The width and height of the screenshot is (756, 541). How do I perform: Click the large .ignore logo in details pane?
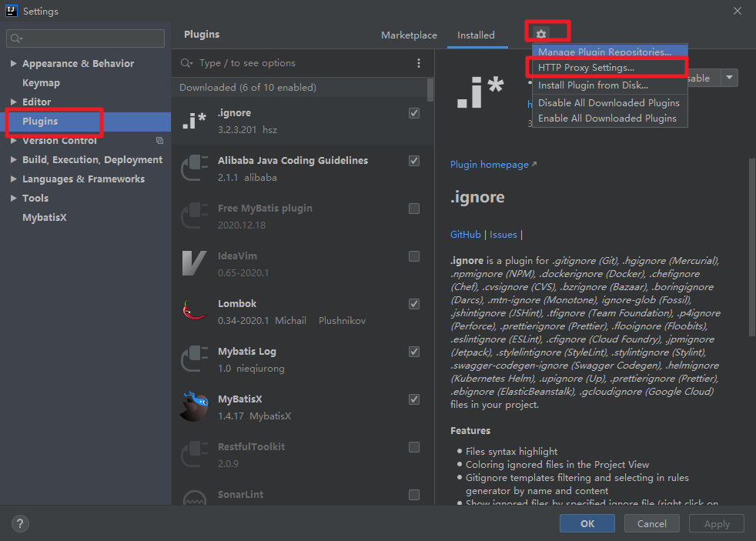click(x=480, y=92)
